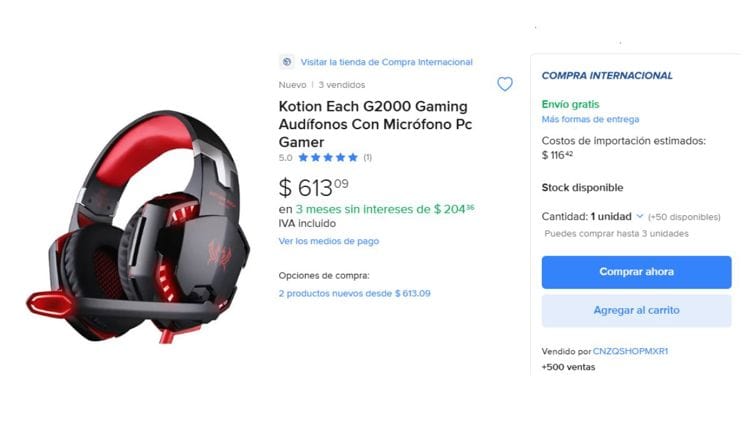
Task: Click the $ 613.09 price
Action: pos(314,187)
